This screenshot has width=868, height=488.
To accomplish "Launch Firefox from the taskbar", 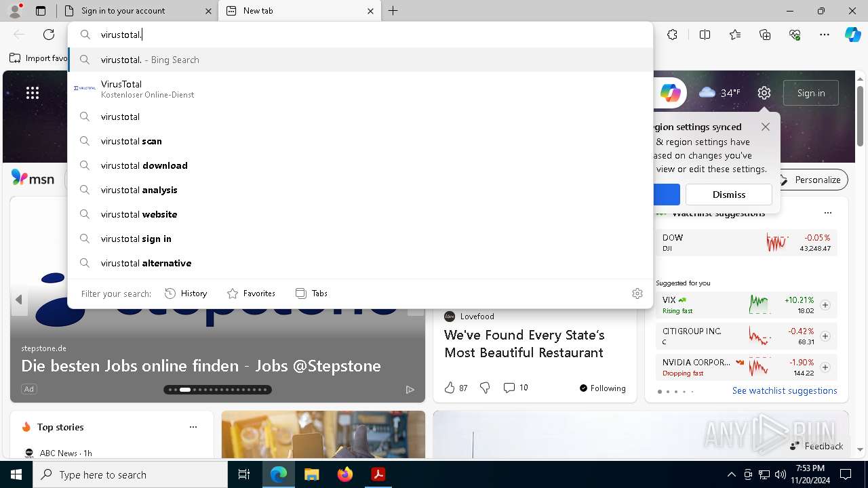I will point(345,475).
